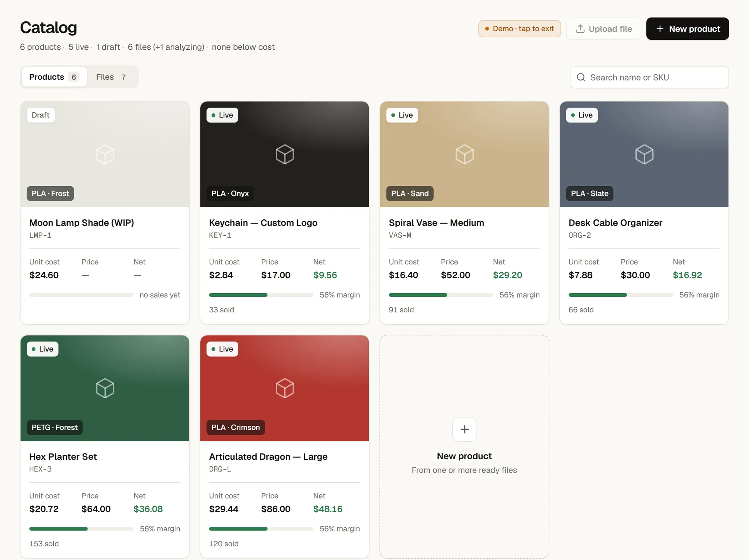Image resolution: width=749 pixels, height=560 pixels.
Task: Open Hex Planter Set product title
Action: point(63,457)
